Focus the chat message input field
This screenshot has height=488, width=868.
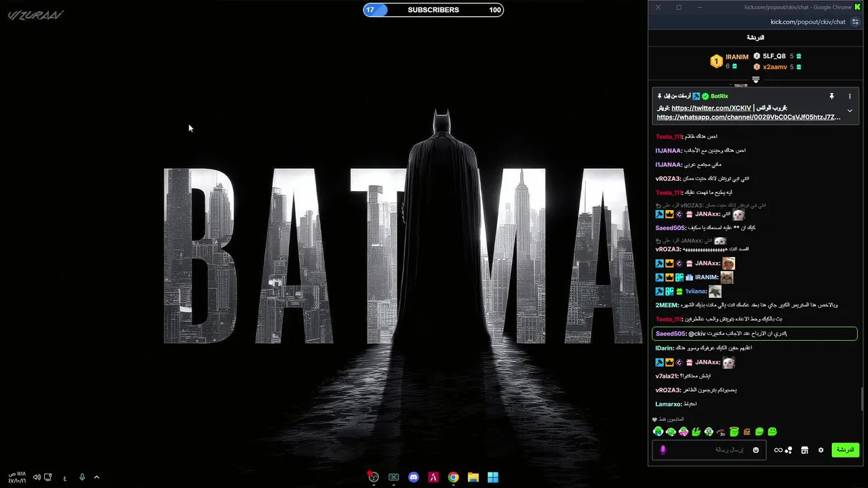[709, 450]
